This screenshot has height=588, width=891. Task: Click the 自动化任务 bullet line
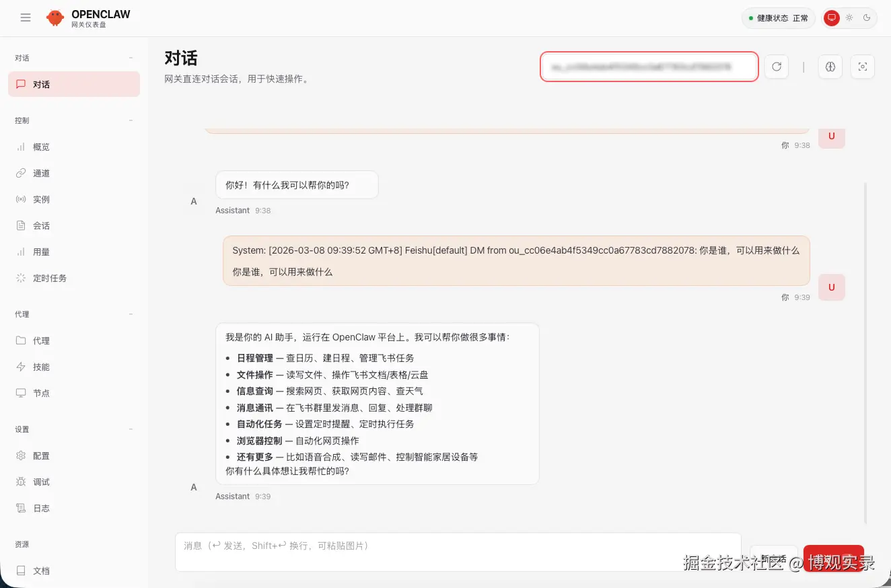(x=325, y=424)
